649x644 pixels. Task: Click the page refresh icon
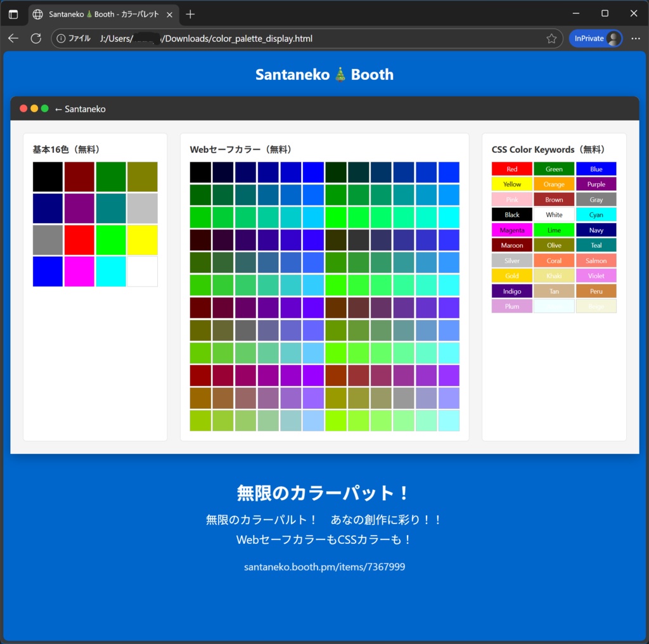point(35,38)
